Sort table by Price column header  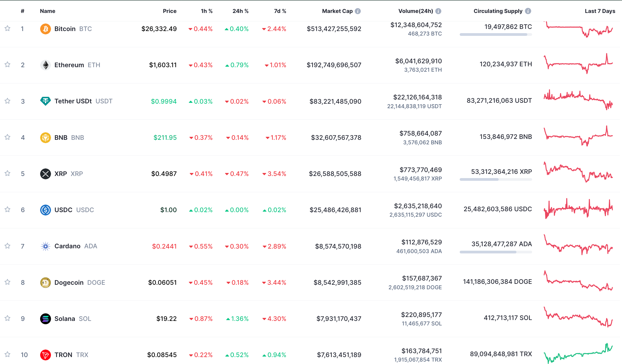[170, 11]
